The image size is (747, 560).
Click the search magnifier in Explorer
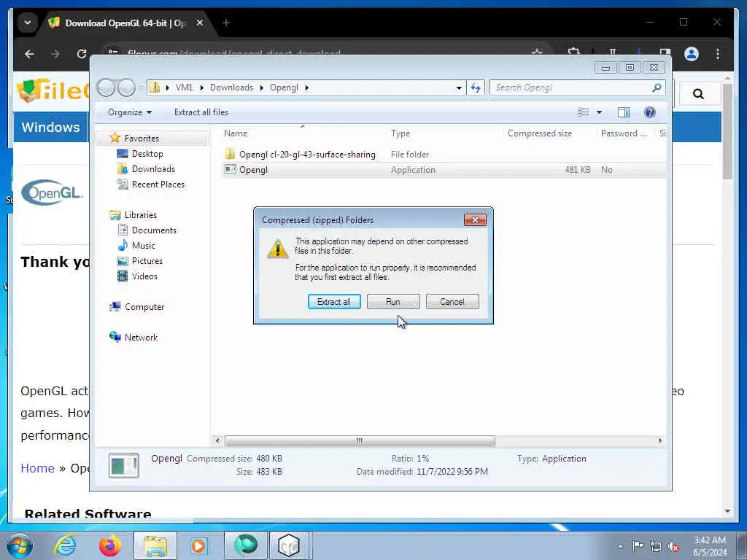(x=657, y=87)
